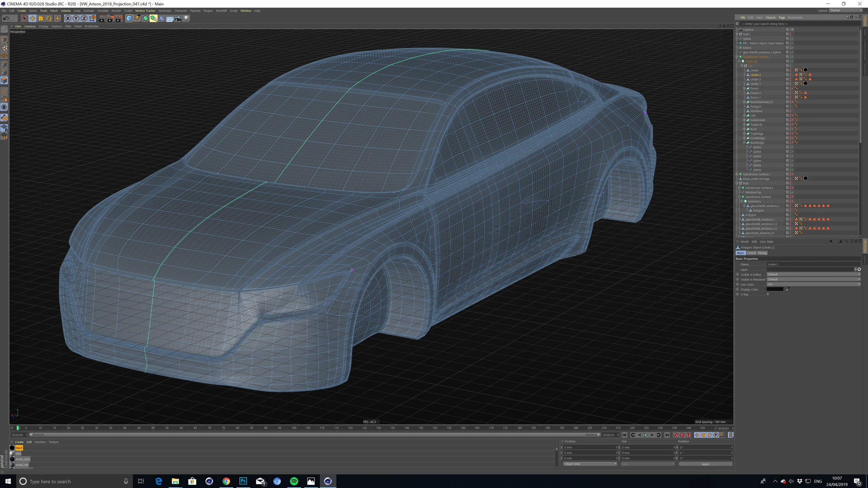Click Render View clapperboard icon
Viewport: 868px width, 488px height.
[102, 18]
